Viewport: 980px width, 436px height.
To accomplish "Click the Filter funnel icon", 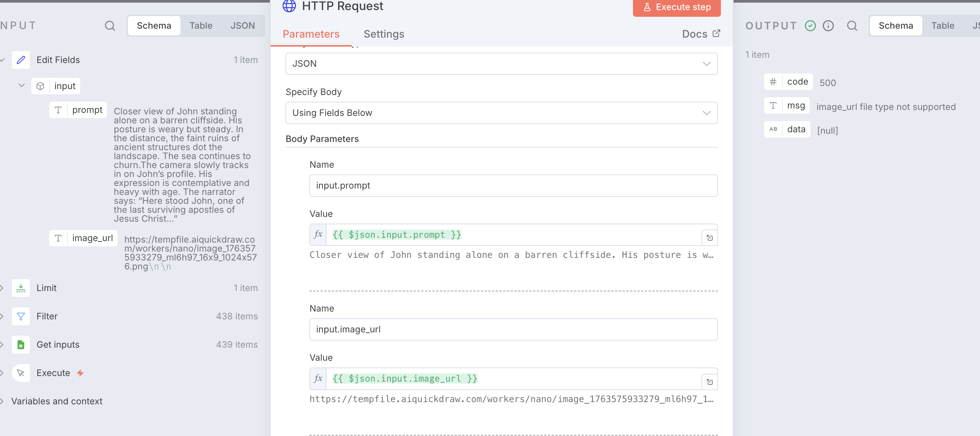I will [21, 316].
